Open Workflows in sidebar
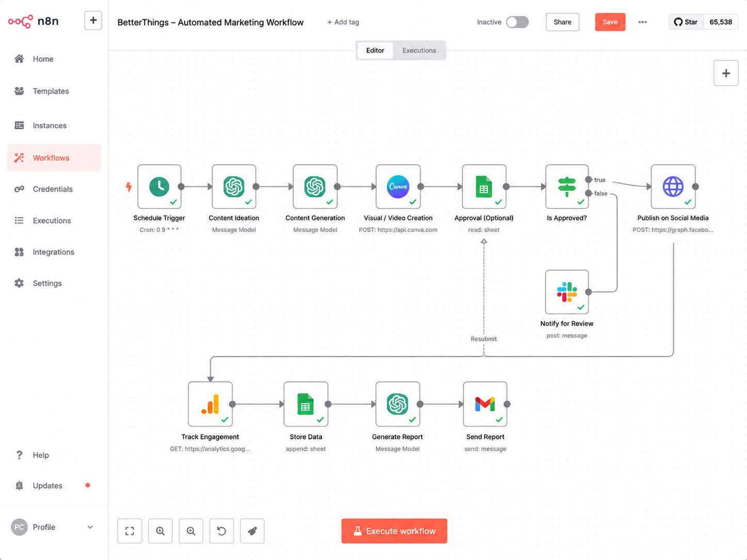Viewport: 747px width, 560px height. pyautogui.click(x=54, y=158)
